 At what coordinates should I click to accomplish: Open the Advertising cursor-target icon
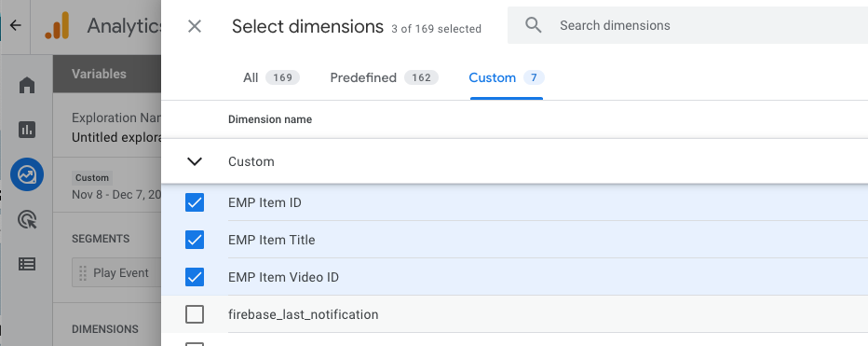click(27, 219)
